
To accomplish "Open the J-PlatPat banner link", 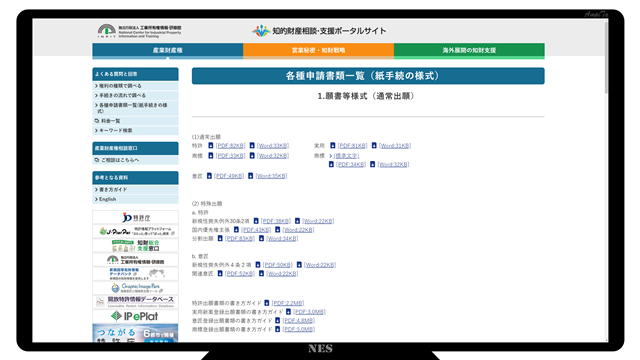I will tap(136, 231).
